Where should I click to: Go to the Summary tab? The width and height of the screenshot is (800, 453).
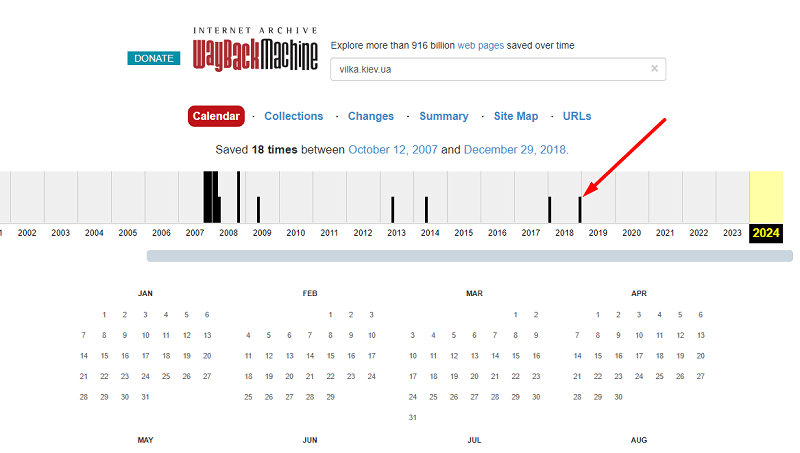tap(443, 116)
